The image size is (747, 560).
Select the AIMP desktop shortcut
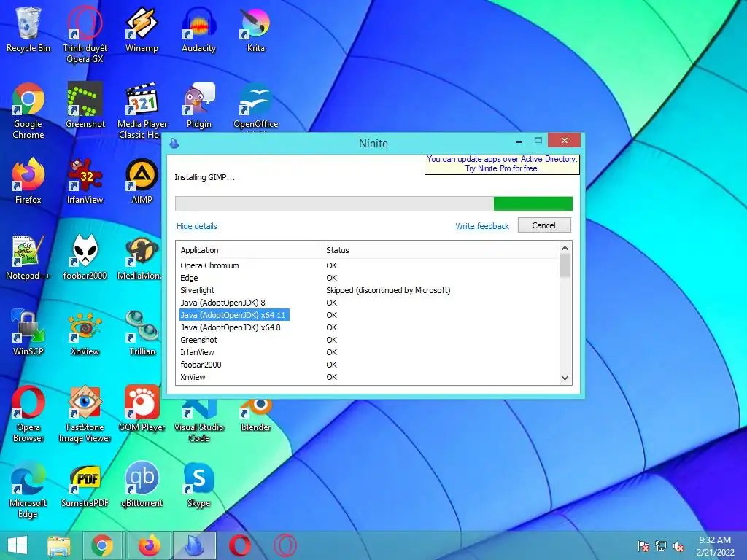pyautogui.click(x=142, y=181)
